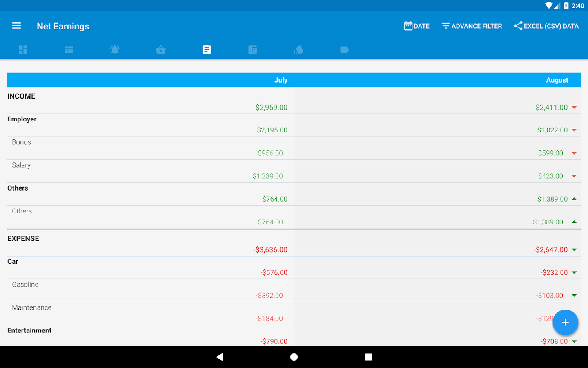Click July Salary amount $1,239.00
Screen dimensions: 588x368
pyautogui.click(x=267, y=176)
